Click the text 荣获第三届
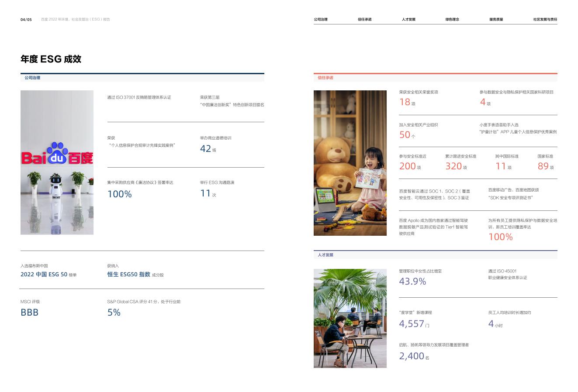 (210, 97)
